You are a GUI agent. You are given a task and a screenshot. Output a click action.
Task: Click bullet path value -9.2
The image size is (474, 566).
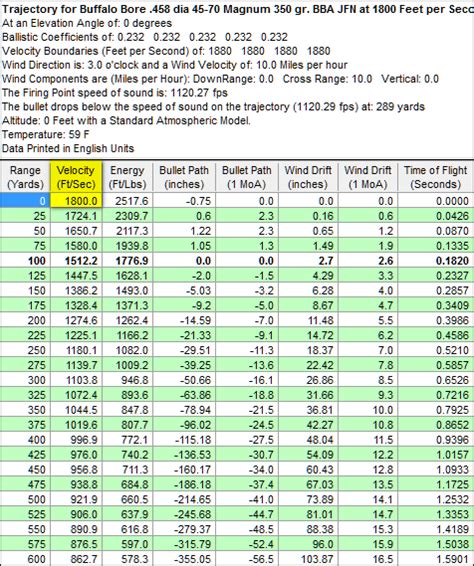point(184,305)
